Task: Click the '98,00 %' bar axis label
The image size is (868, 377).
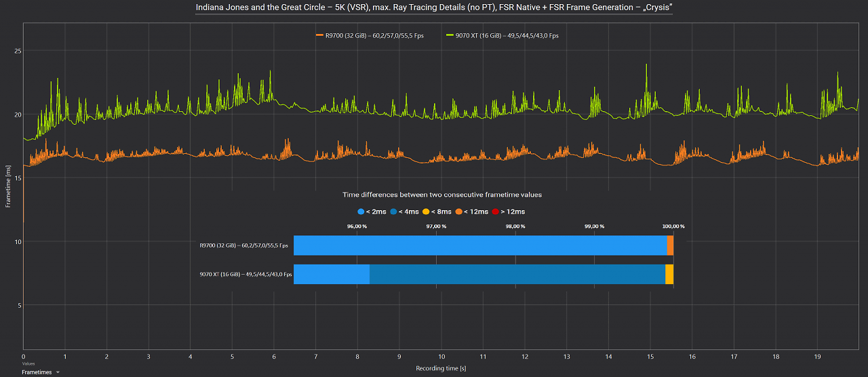Action: [515, 226]
